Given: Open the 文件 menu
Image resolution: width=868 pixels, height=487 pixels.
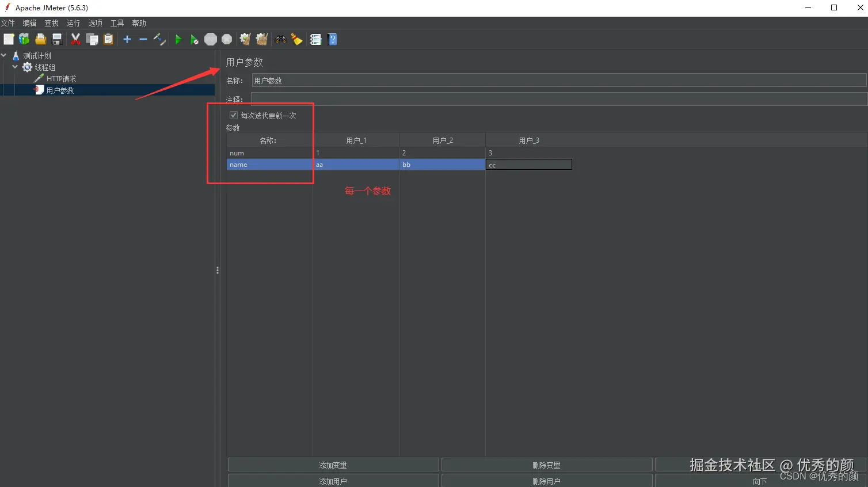Looking at the screenshot, I should (8, 23).
